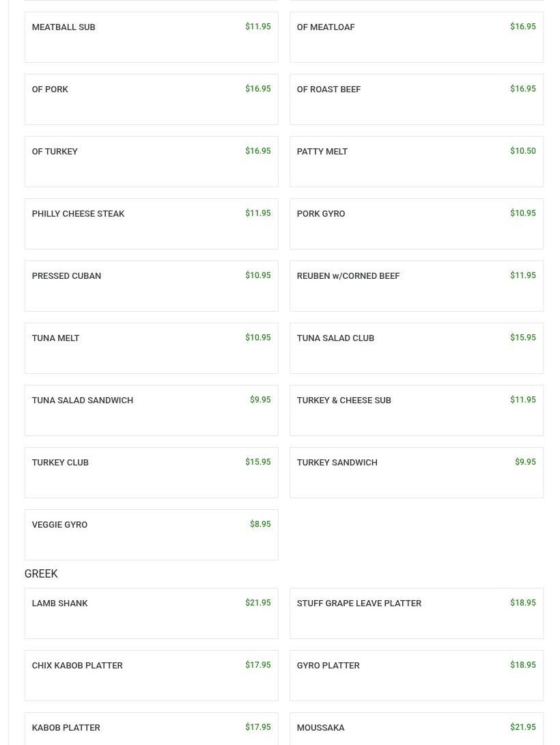Select Stuff Grape Leave Platter

point(416,613)
